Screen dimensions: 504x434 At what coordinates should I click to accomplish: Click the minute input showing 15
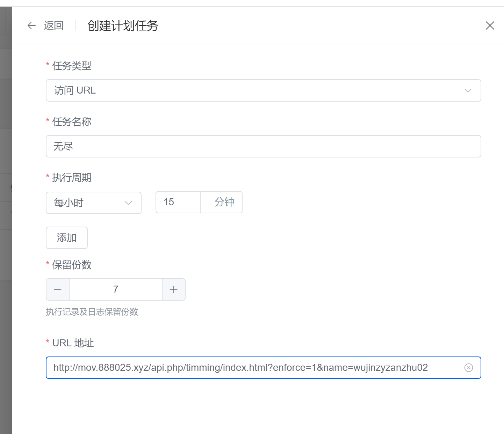click(x=178, y=202)
